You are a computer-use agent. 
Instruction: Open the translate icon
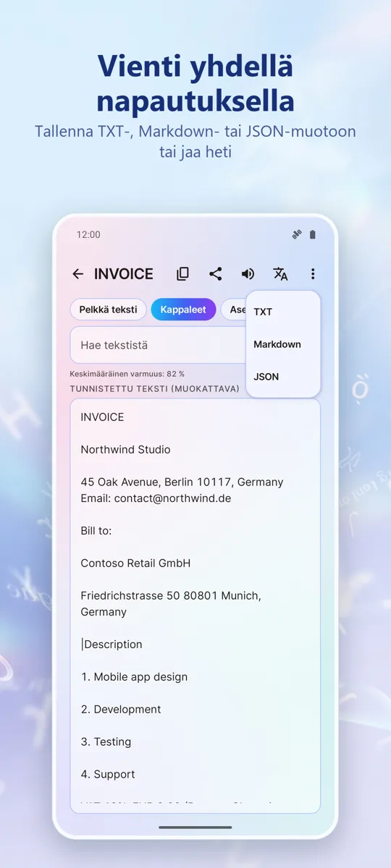(280, 274)
